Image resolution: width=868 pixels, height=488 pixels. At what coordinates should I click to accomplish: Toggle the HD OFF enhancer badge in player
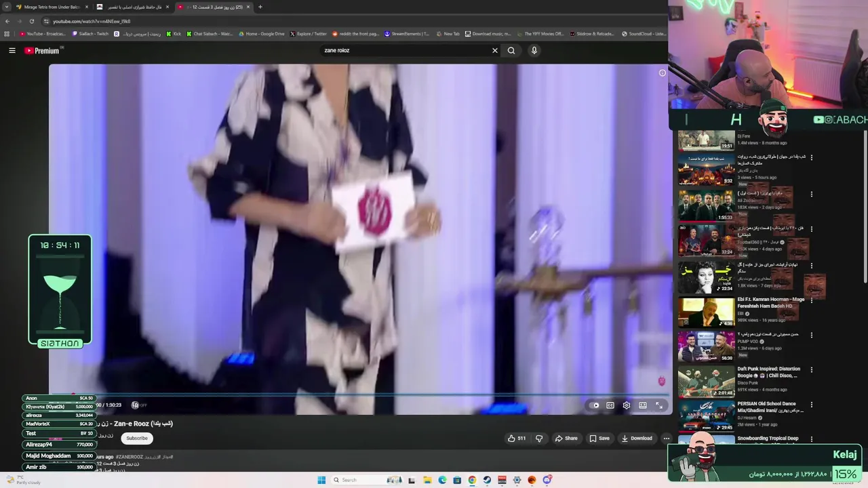(138, 405)
